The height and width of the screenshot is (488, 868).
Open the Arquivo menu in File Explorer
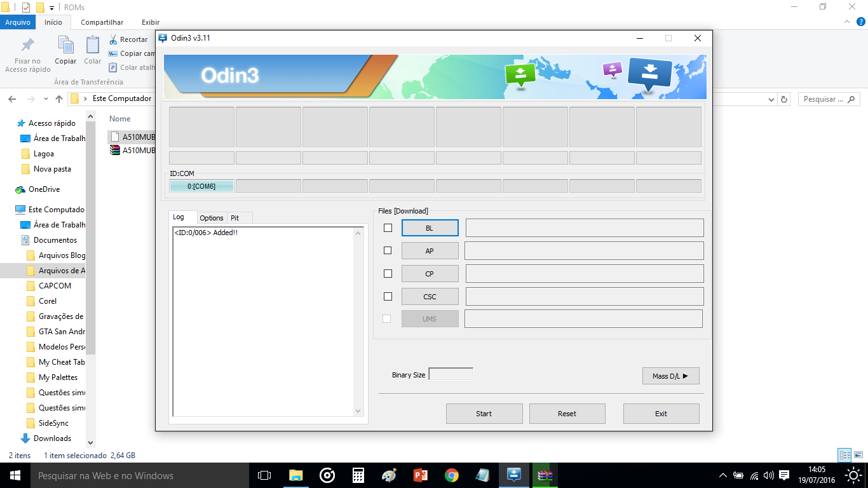pos(18,22)
